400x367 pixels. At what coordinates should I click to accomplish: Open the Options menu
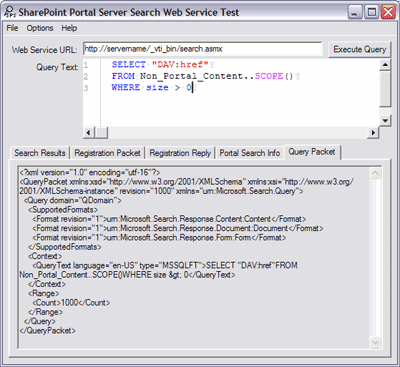[x=40, y=28]
